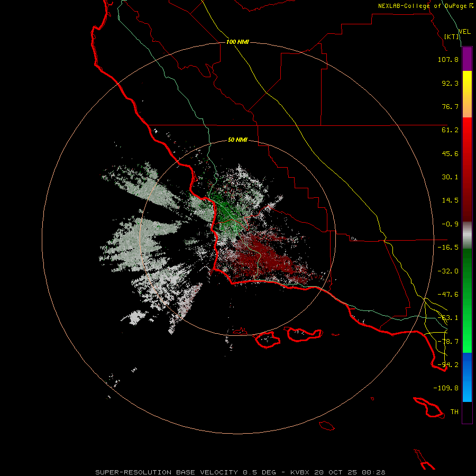Select the -16.5 value on the velocity scale
The height and width of the screenshot is (476, 476).
(448, 248)
